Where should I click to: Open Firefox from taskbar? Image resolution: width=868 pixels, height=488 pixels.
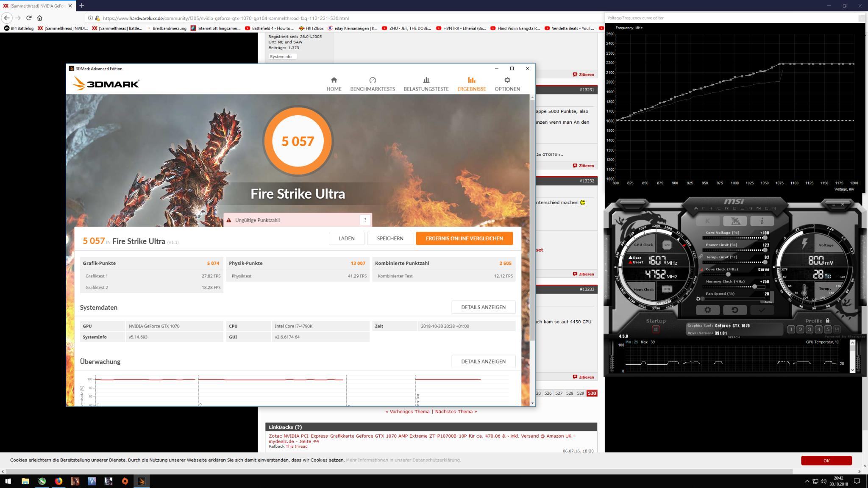(58, 481)
